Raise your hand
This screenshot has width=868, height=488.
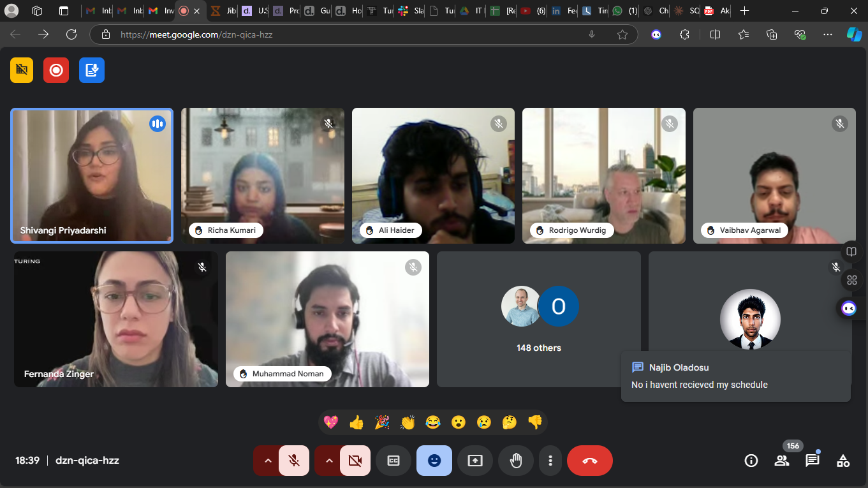[516, 460]
